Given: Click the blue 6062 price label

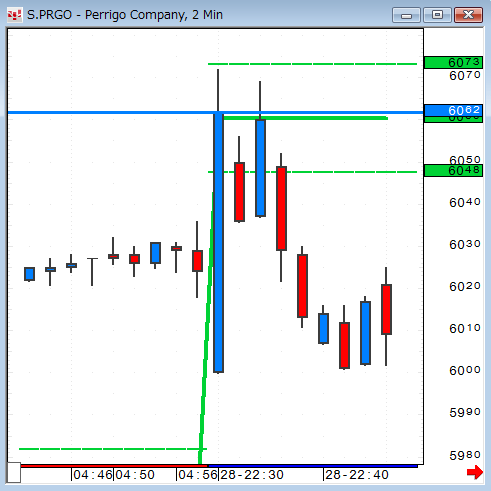Looking at the screenshot, I should coord(453,110).
